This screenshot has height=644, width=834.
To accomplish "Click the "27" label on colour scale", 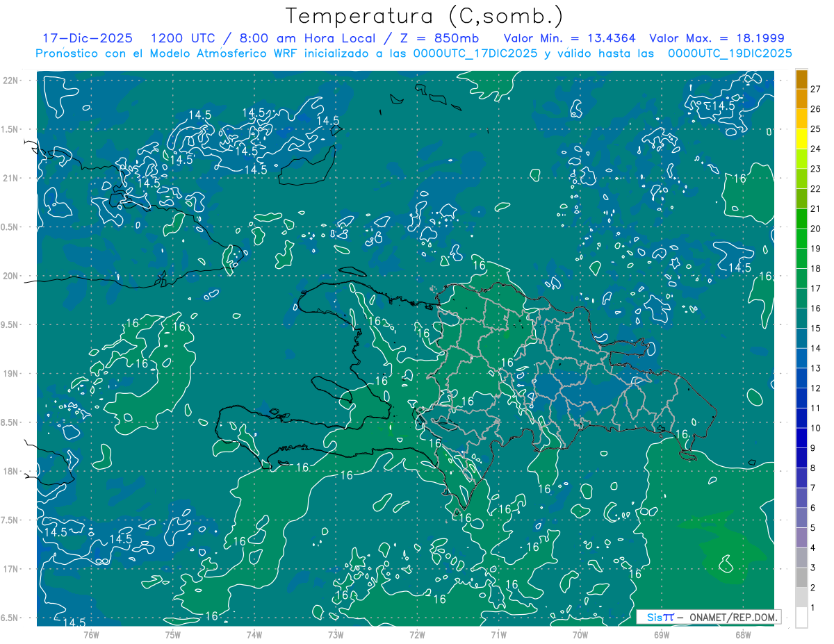I will 816,89.
